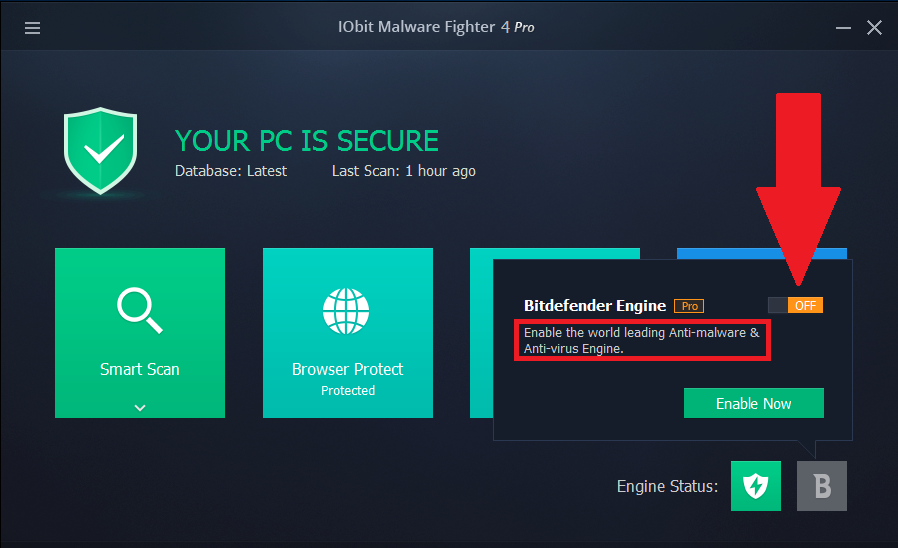Click the Bitdefender B engine icon

[x=822, y=486]
